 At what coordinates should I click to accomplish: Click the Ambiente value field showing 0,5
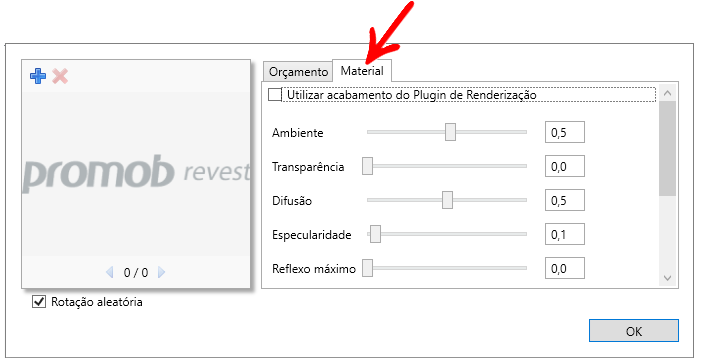565,132
